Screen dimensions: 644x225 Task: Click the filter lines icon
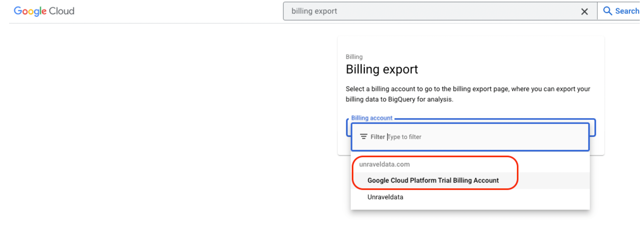[x=364, y=137]
